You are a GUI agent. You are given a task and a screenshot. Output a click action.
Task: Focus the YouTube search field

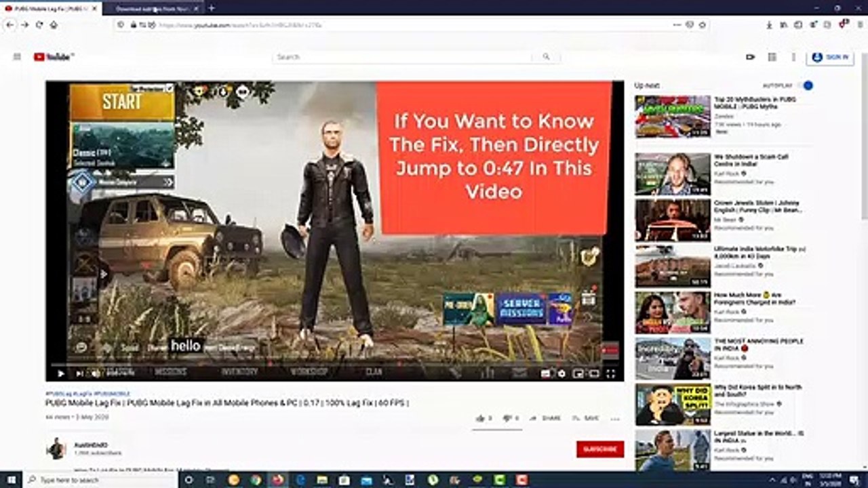click(403, 57)
